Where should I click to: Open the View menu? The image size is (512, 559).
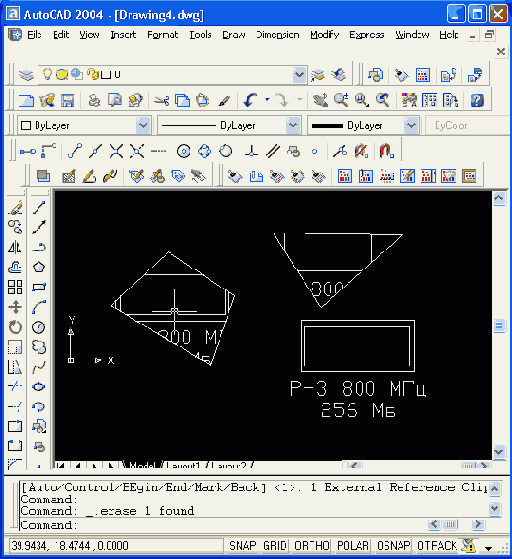89,35
